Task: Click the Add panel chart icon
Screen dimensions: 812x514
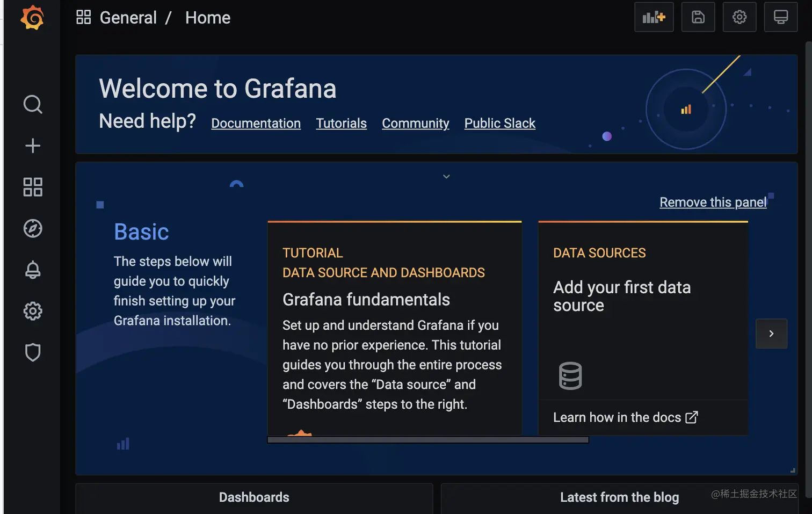Action: [x=654, y=17]
